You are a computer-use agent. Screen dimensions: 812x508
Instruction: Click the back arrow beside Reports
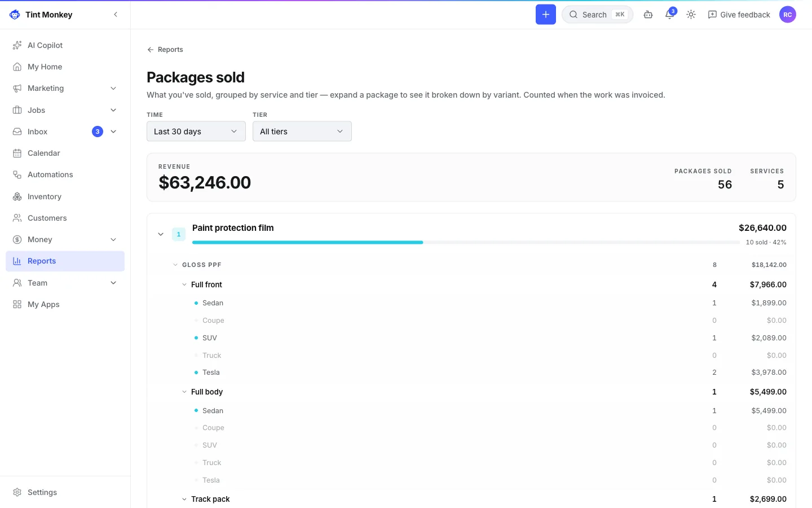[x=151, y=50]
